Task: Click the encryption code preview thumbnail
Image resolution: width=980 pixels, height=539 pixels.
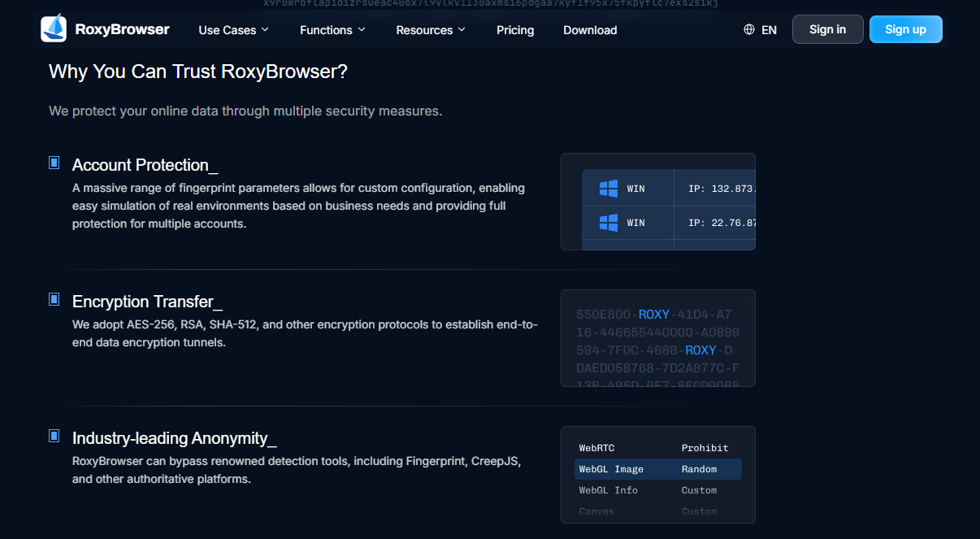Action: pyautogui.click(x=657, y=338)
